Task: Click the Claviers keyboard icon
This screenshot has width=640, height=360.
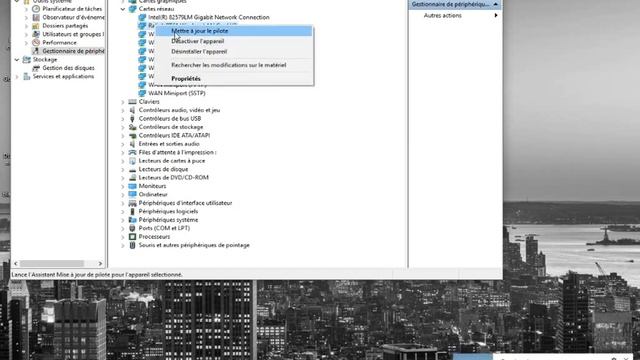Action: click(132, 102)
